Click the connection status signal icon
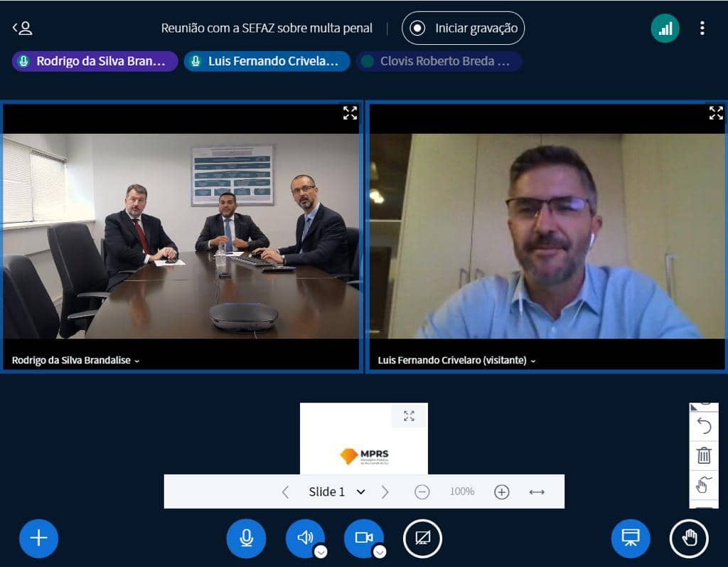This screenshot has width=728, height=567. coord(665,28)
